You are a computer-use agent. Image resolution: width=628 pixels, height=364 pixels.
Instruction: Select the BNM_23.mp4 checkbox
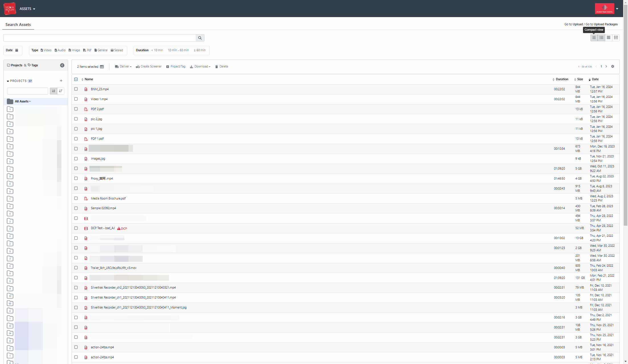click(76, 89)
